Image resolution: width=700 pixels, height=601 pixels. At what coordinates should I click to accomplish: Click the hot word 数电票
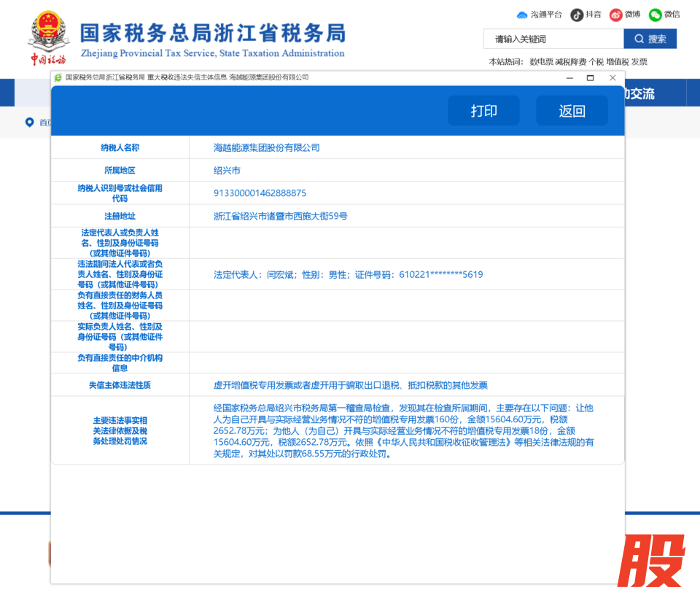[x=541, y=62]
